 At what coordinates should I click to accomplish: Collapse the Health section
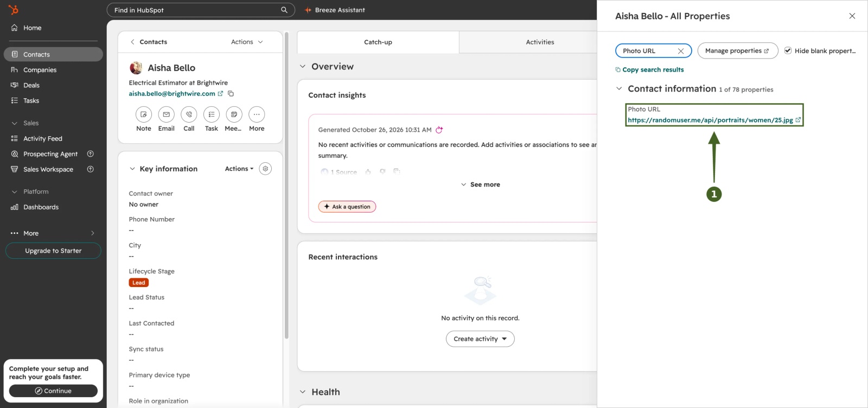coord(303,392)
